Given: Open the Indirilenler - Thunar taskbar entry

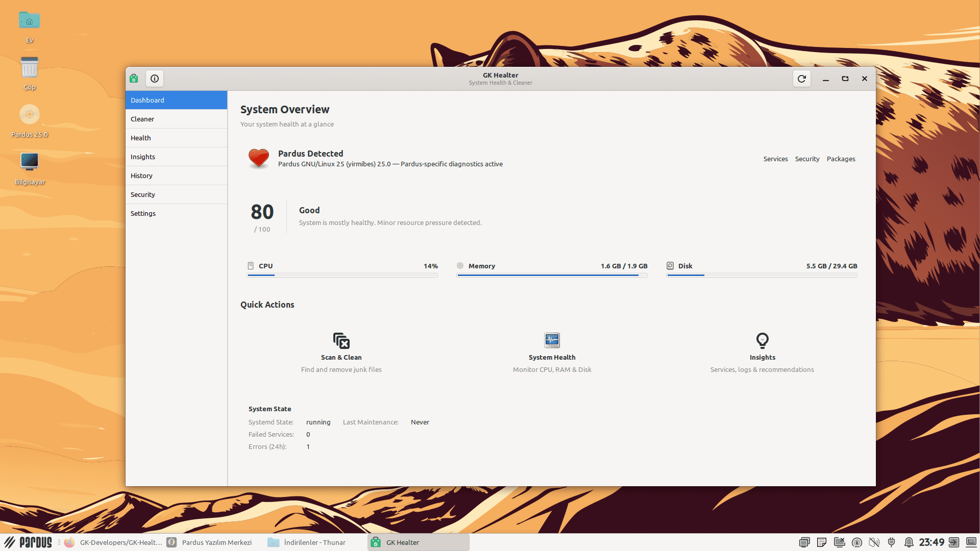Looking at the screenshot, I should [x=314, y=542].
